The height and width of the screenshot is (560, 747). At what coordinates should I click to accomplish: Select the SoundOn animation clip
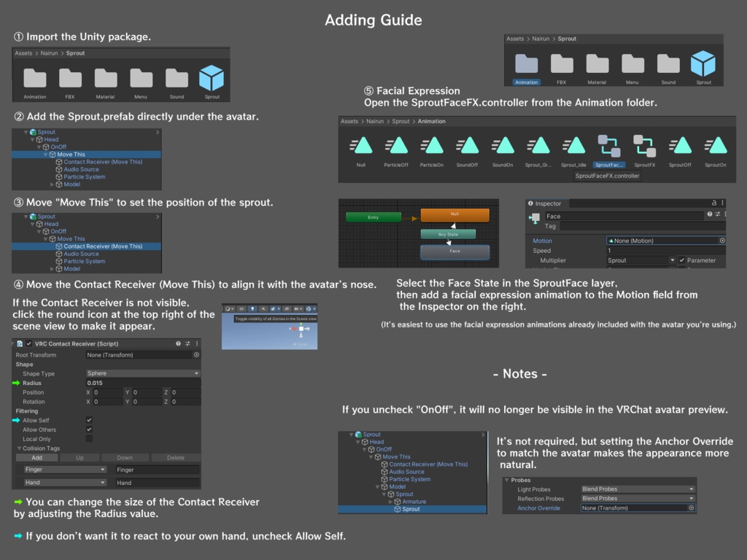503,150
